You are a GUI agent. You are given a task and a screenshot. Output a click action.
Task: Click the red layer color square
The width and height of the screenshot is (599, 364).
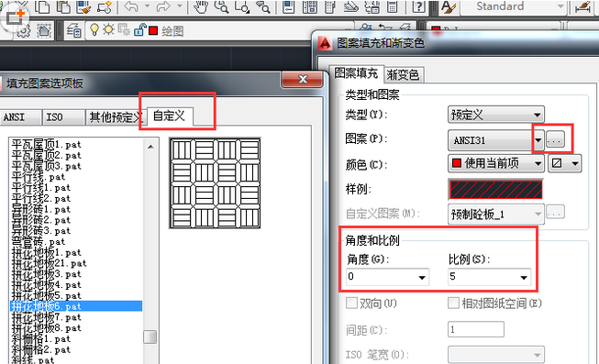(153, 30)
